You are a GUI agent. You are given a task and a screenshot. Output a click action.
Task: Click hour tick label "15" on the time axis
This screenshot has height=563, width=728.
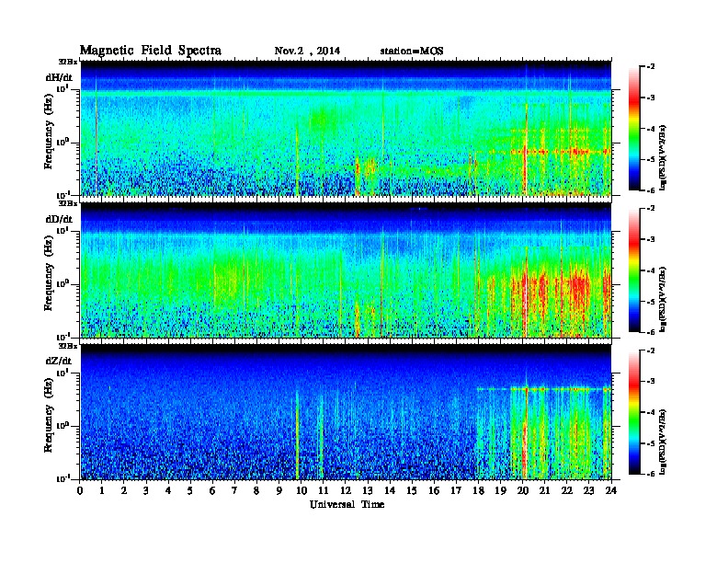point(412,490)
